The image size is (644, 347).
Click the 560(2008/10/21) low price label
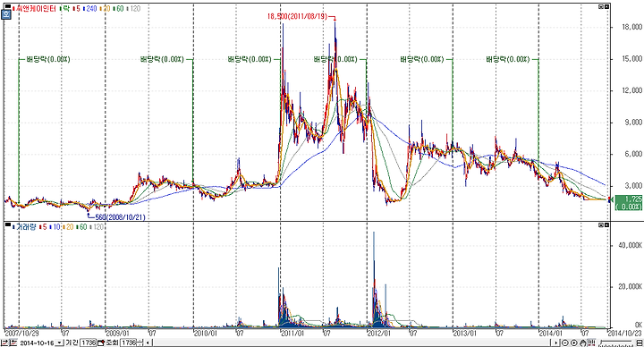click(x=120, y=216)
